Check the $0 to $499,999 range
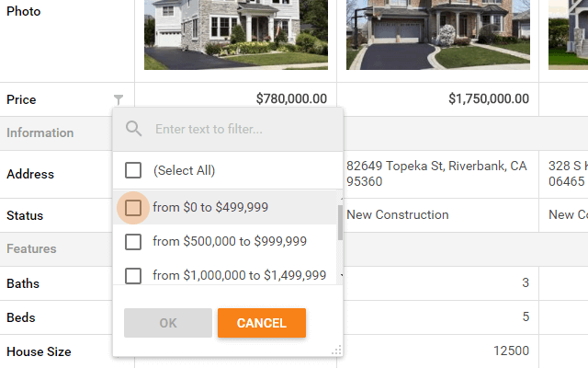 [133, 208]
